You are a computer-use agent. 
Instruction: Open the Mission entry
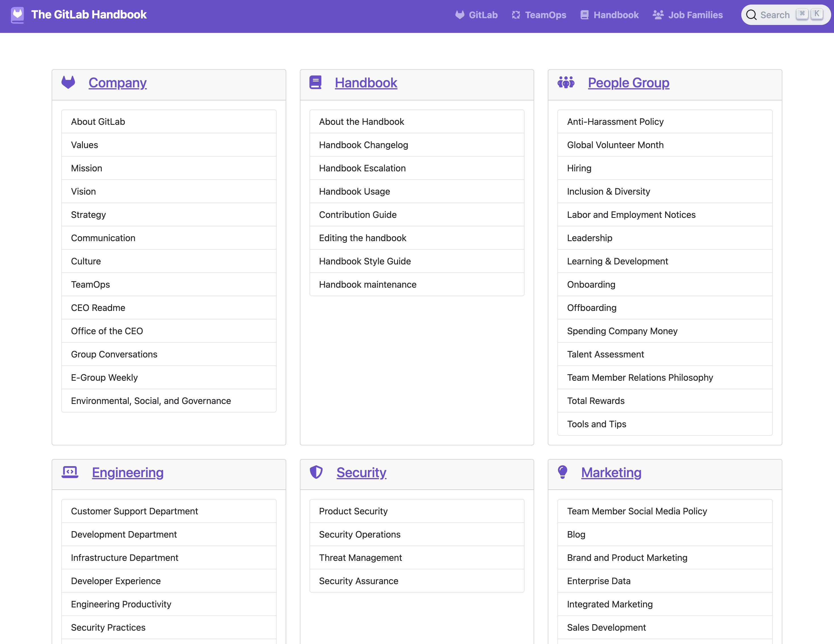(169, 168)
